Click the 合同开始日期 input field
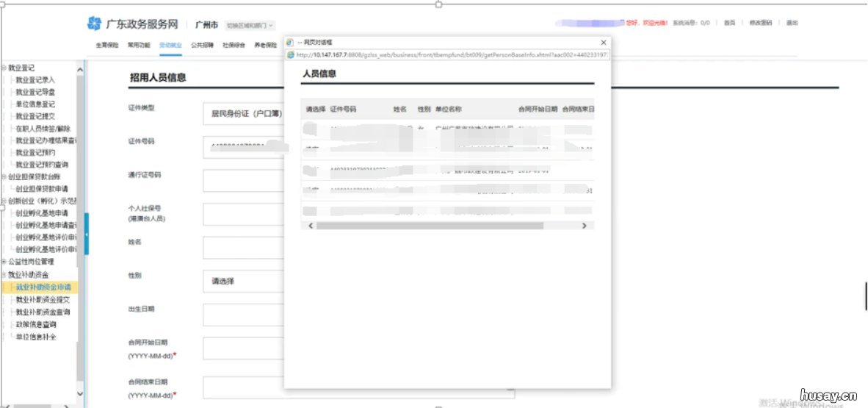 (x=243, y=348)
